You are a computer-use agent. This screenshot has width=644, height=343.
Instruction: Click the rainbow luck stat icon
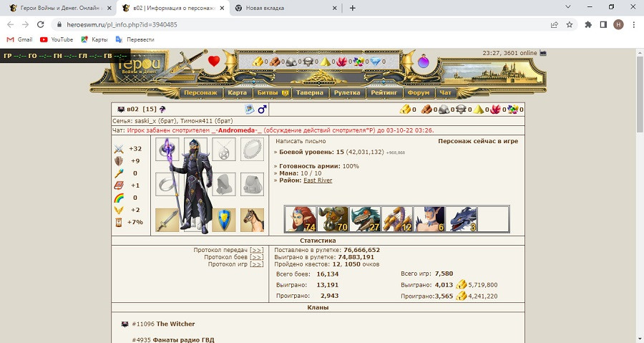(119, 198)
